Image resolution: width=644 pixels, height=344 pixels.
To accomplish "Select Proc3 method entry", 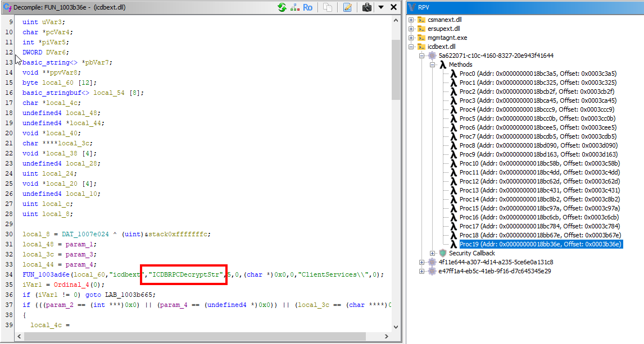I will (x=538, y=101).
